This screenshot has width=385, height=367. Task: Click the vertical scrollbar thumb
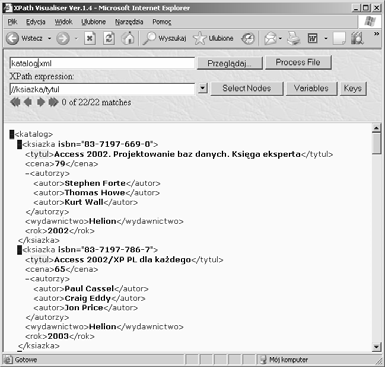(x=376, y=143)
